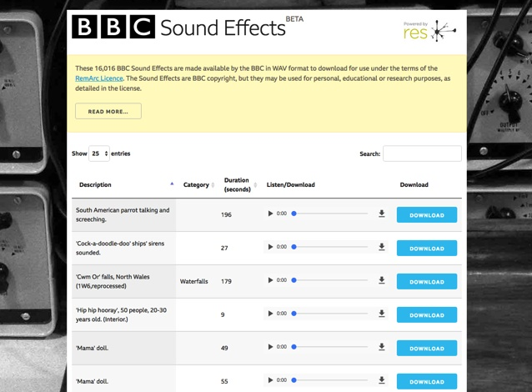The width and height of the screenshot is (532, 392).
Task: Download the South American parrot WAV
Action: (426, 215)
